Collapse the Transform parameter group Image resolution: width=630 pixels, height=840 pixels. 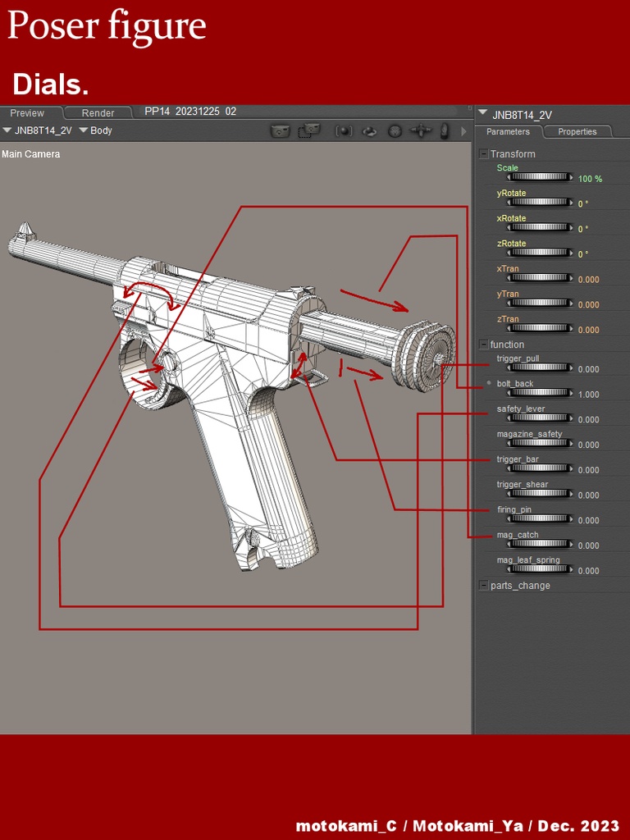click(x=483, y=153)
